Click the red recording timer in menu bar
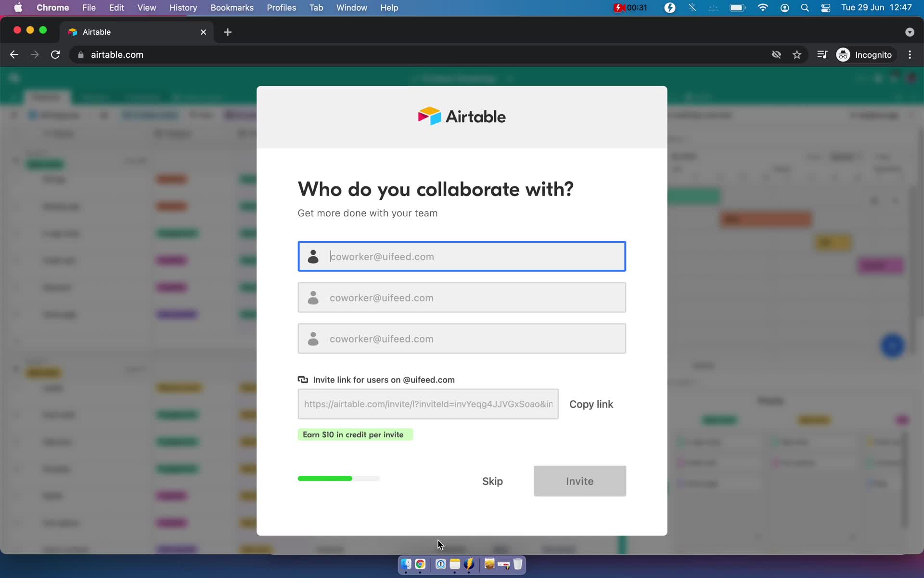924x578 pixels. point(630,8)
